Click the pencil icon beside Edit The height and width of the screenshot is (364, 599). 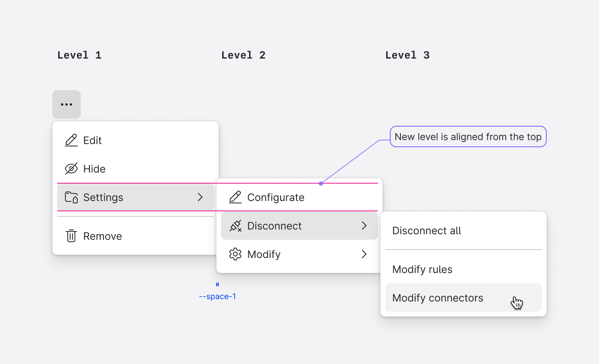pyautogui.click(x=71, y=140)
